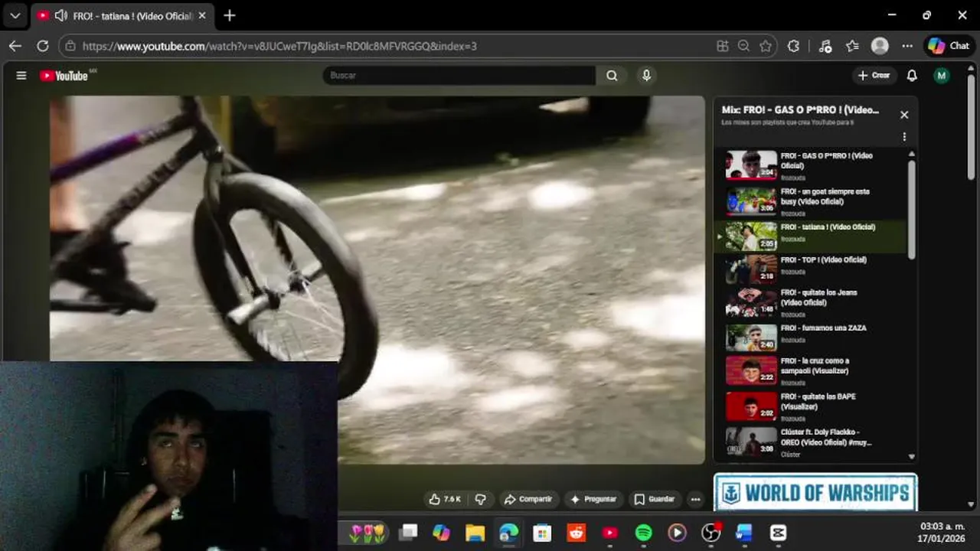Open the green M account avatar
The height and width of the screenshot is (551, 980).
[x=942, y=76]
